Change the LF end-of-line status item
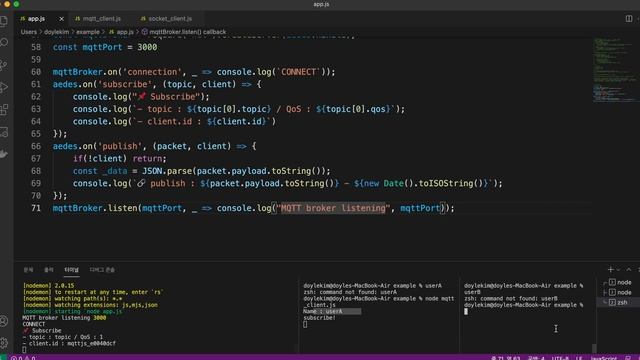This screenshot has height=360, width=640. point(579,358)
